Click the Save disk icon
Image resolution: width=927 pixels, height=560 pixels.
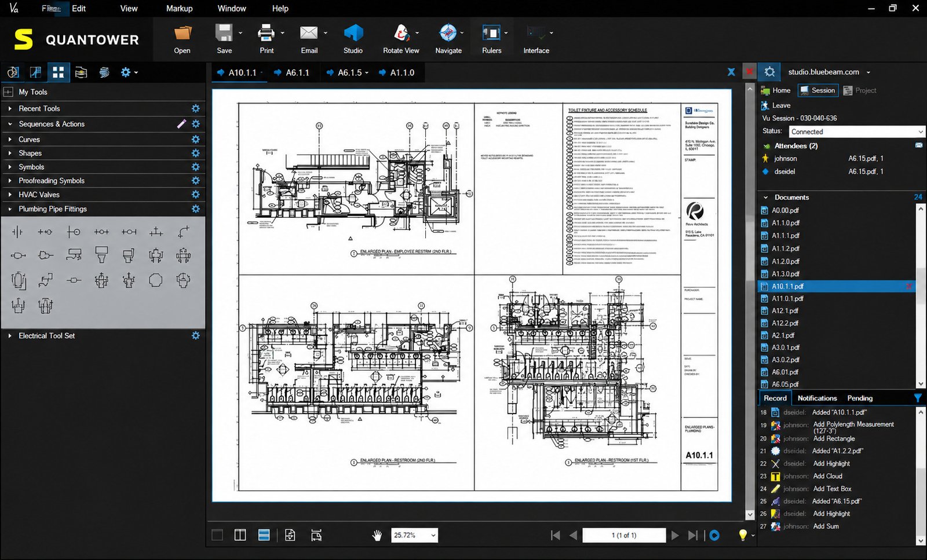click(x=224, y=33)
